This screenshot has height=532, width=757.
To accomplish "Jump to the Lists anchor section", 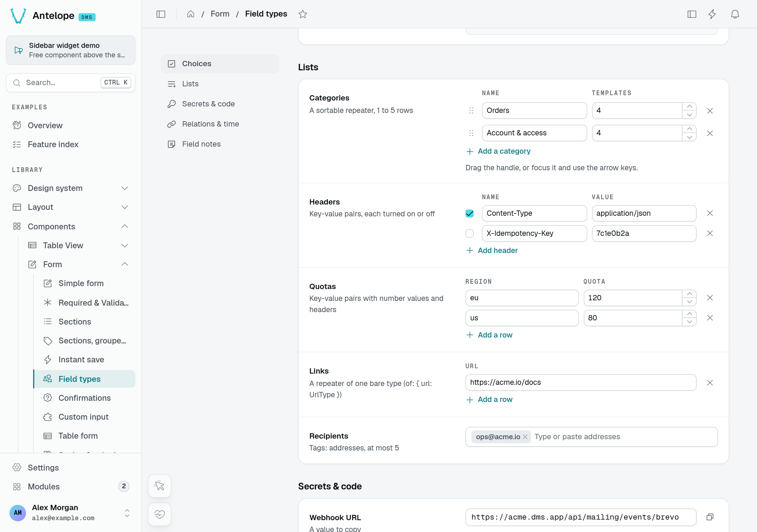I will click(x=220, y=84).
